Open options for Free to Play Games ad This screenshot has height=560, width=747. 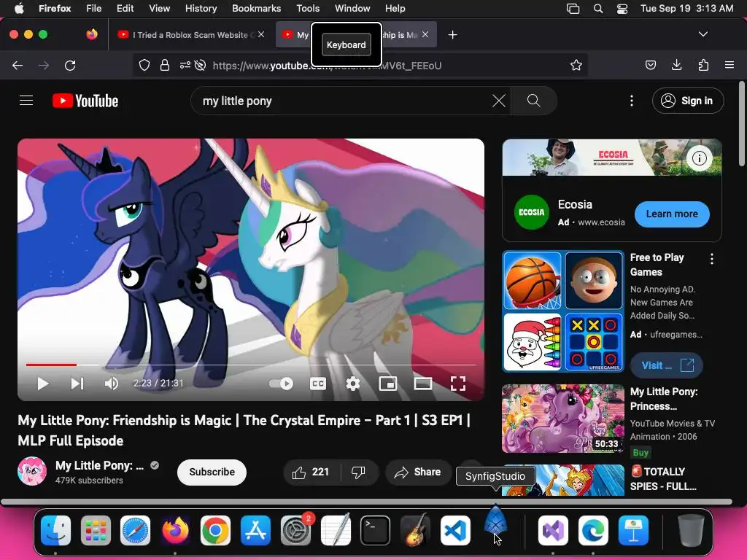(712, 259)
